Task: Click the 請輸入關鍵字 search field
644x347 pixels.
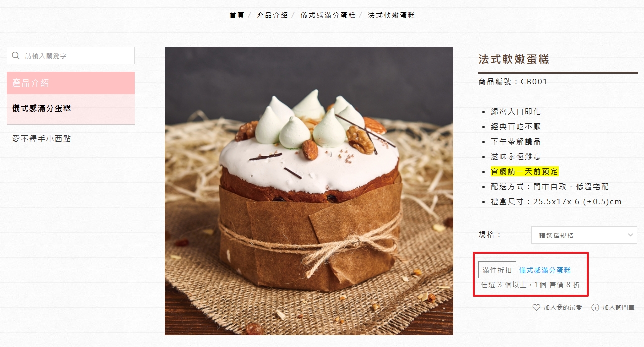Action: pos(71,56)
